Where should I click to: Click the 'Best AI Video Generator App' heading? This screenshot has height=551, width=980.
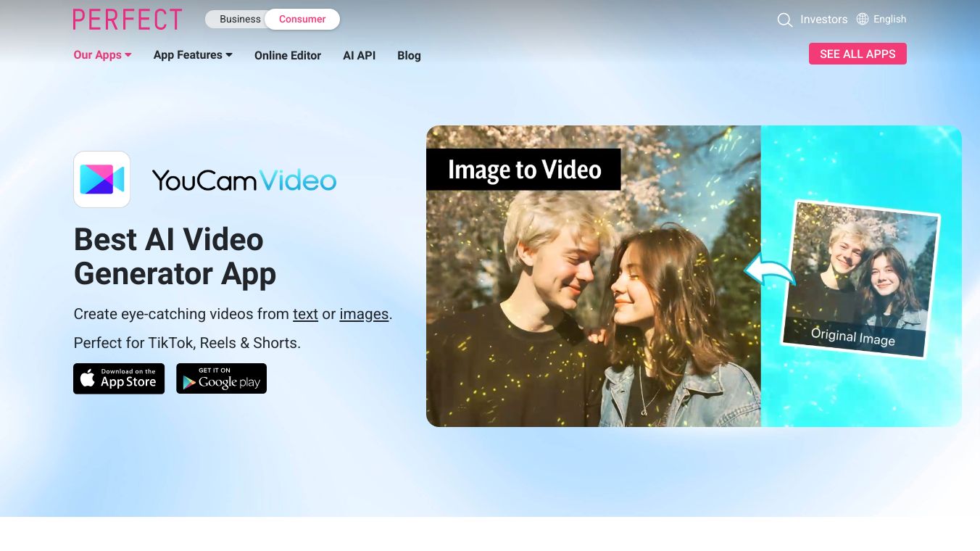pyautogui.click(x=175, y=257)
